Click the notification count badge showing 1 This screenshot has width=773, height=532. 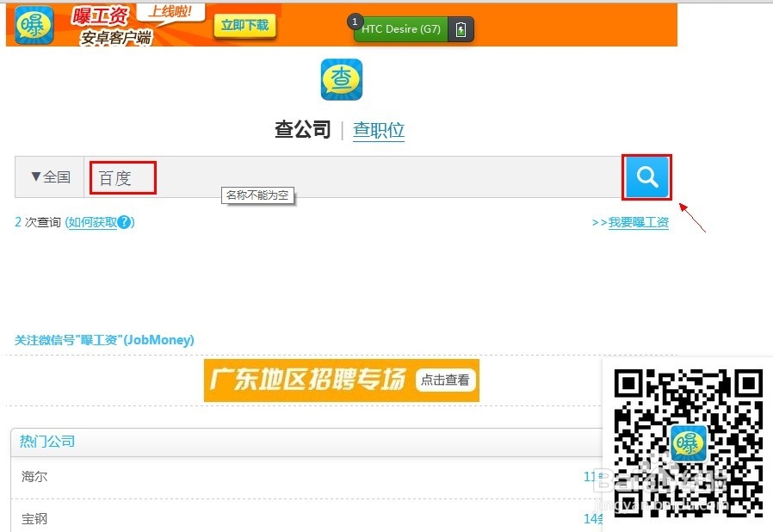[355, 21]
